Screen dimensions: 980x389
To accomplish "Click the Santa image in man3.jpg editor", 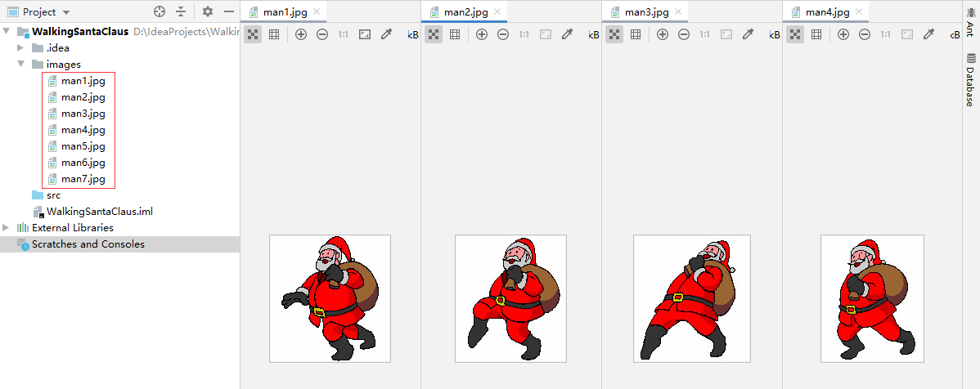I will click(692, 298).
